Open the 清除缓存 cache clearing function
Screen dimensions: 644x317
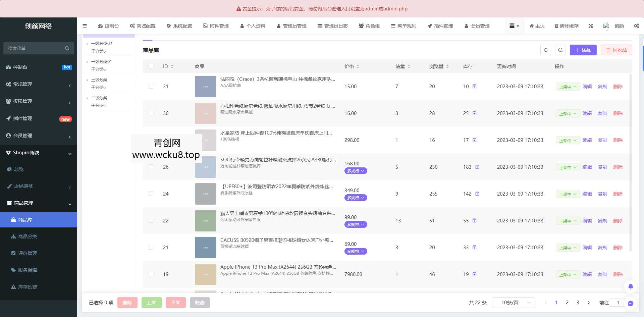click(566, 25)
